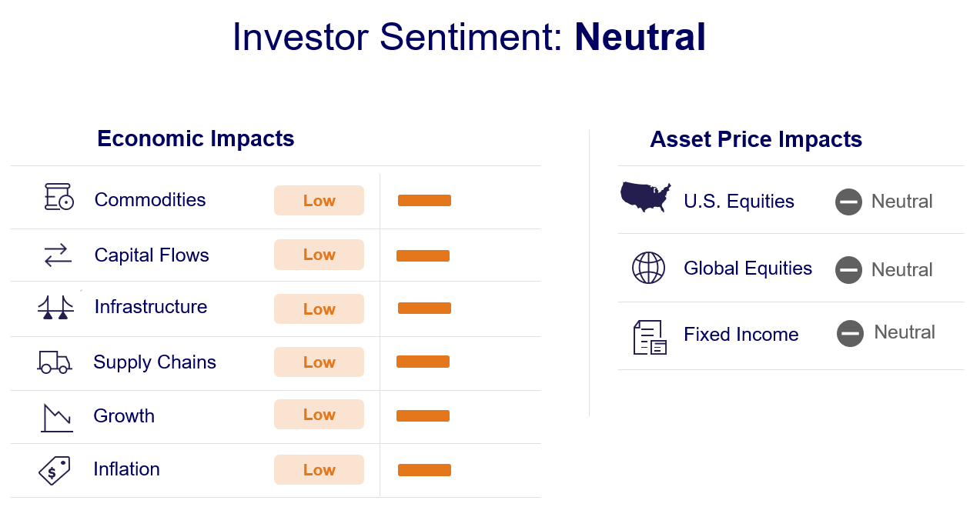Viewport: 980px width, 527px height.
Task: Click the orange bar in Growth row
Action: 423,416
